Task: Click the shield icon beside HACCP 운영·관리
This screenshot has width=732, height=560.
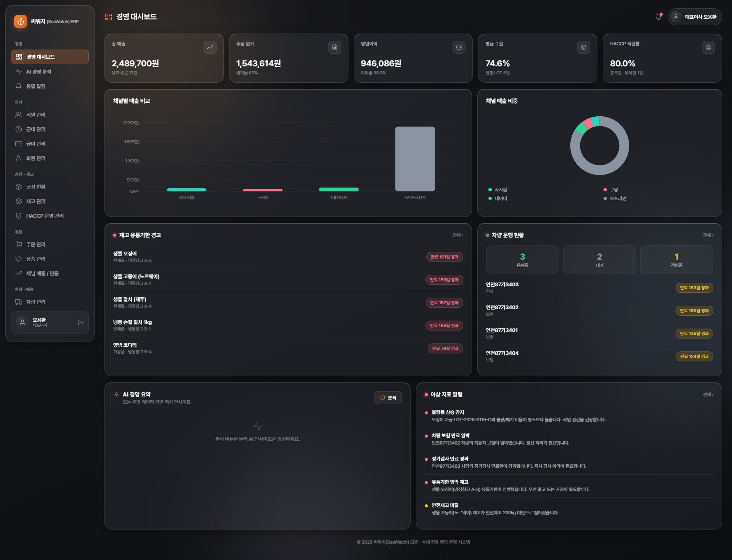Action: [x=18, y=216]
